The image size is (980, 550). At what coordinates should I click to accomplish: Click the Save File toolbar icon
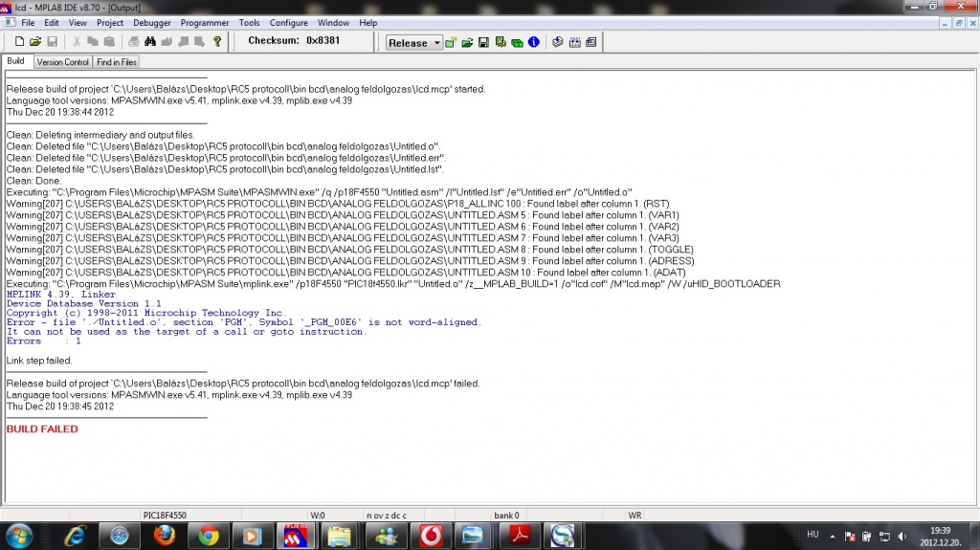(x=53, y=42)
